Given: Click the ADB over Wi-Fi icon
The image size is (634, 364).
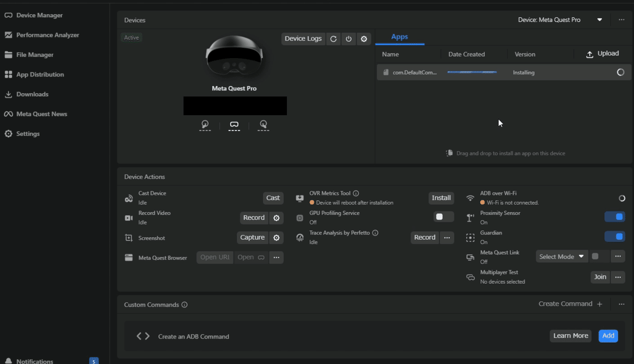Looking at the screenshot, I should pos(470,199).
